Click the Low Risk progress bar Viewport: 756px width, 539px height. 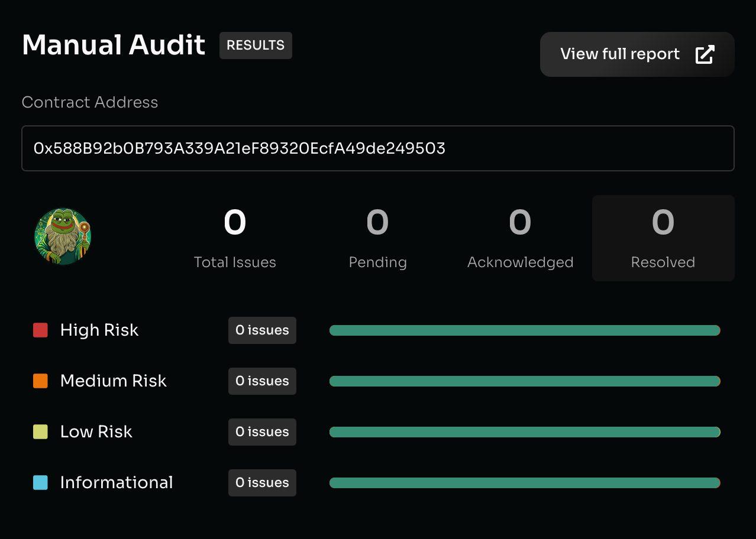525,432
